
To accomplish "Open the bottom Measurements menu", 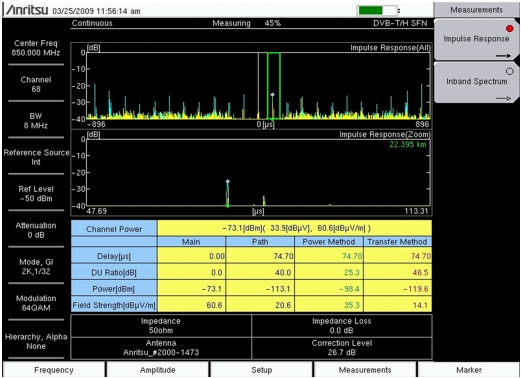I will (365, 370).
